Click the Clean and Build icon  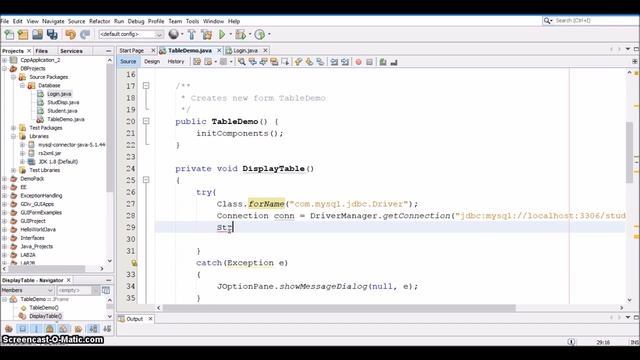click(x=207, y=35)
